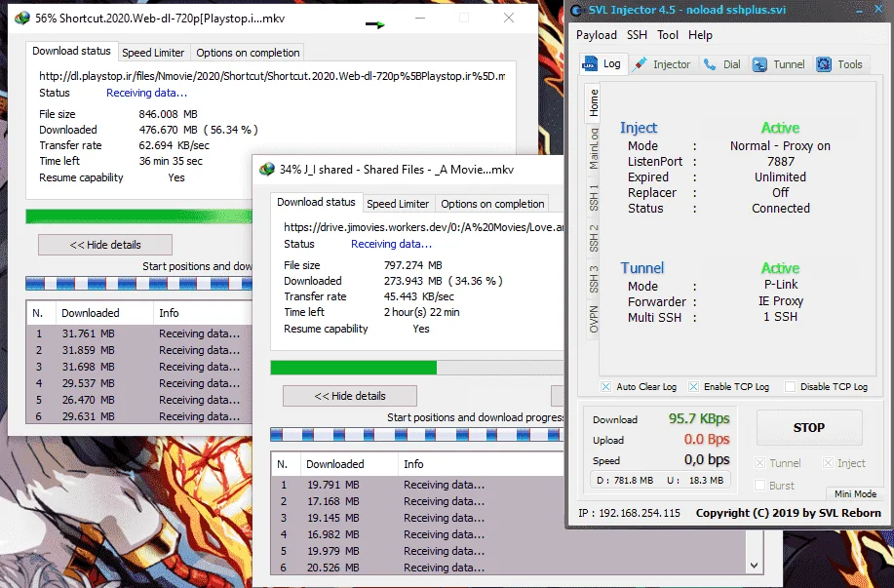The height and width of the screenshot is (588, 894).
Task: Open Options on completion tab in Shortcut.2020 window
Action: 248,53
